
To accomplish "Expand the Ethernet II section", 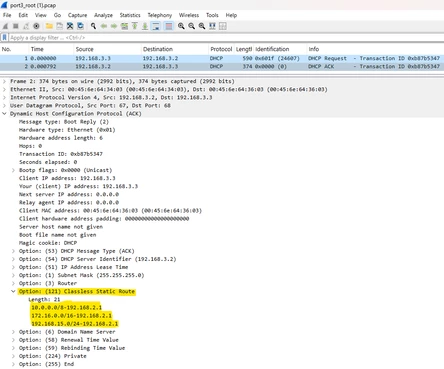I will point(4,89).
